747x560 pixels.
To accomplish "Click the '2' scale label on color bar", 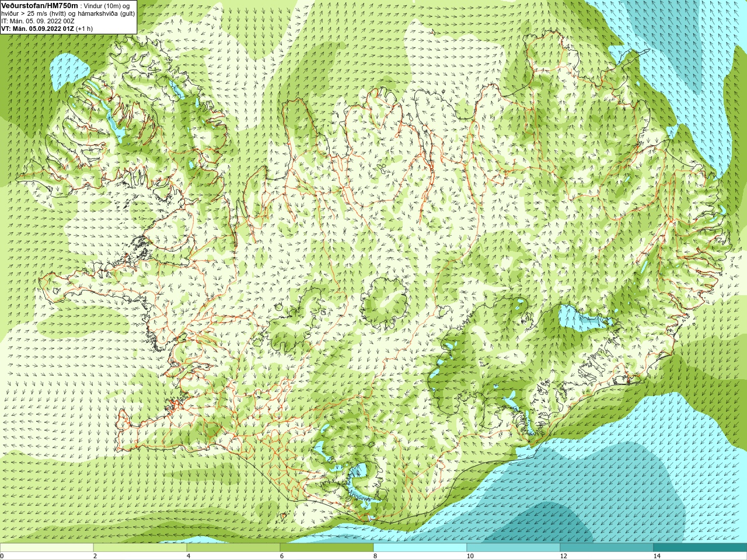I will (x=95, y=556).
